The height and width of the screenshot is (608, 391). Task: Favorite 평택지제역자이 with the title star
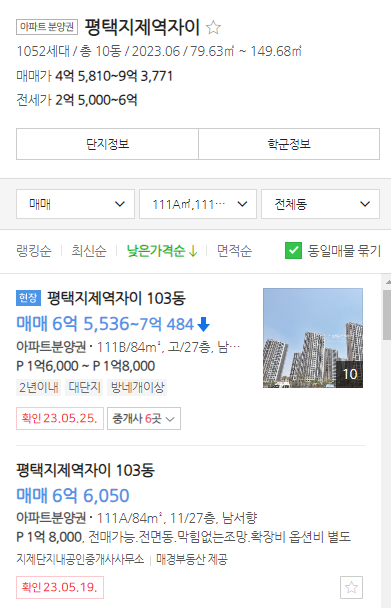(x=213, y=28)
